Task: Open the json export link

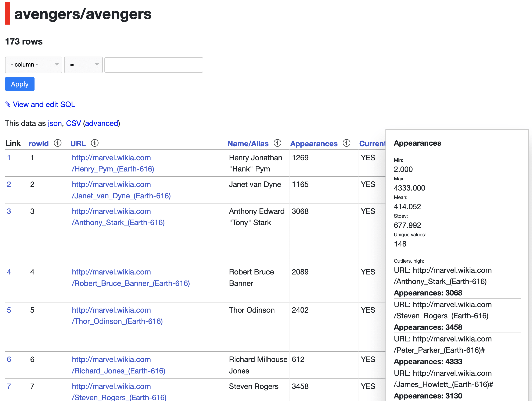Action: 55,123
